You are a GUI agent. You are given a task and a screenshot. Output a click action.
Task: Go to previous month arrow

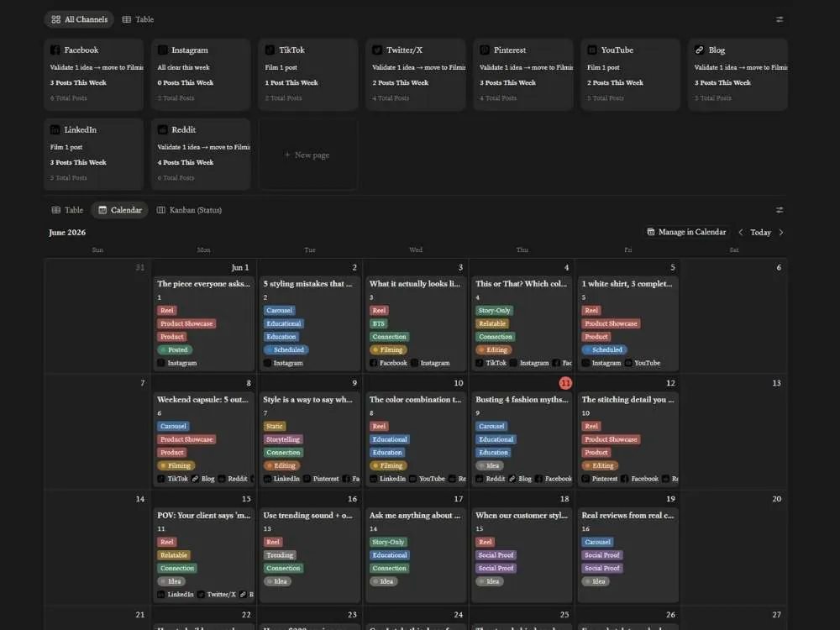coord(740,232)
